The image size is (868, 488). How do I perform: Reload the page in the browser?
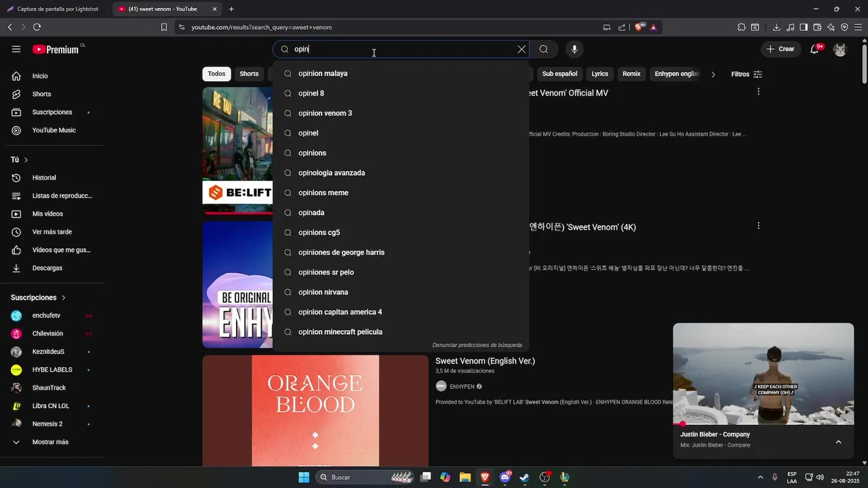point(37,27)
